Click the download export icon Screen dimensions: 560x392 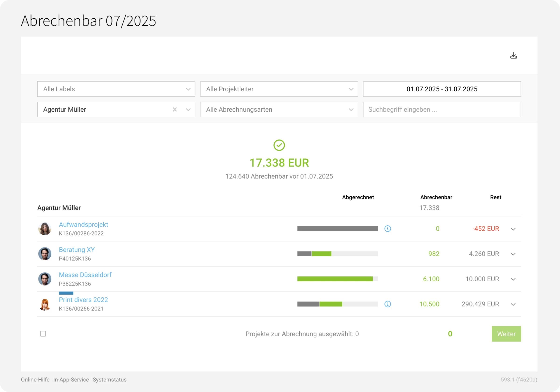coord(513,55)
